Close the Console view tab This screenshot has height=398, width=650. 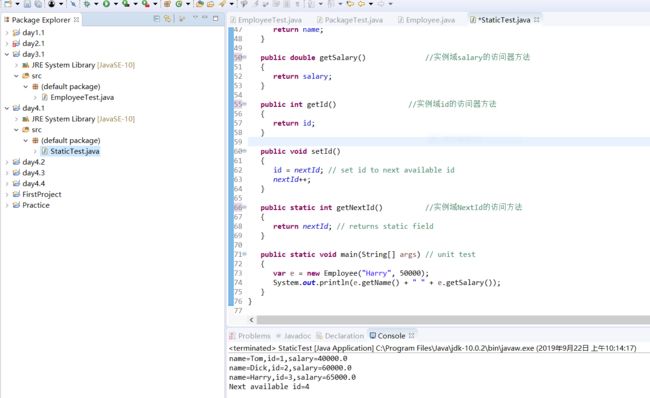point(412,335)
